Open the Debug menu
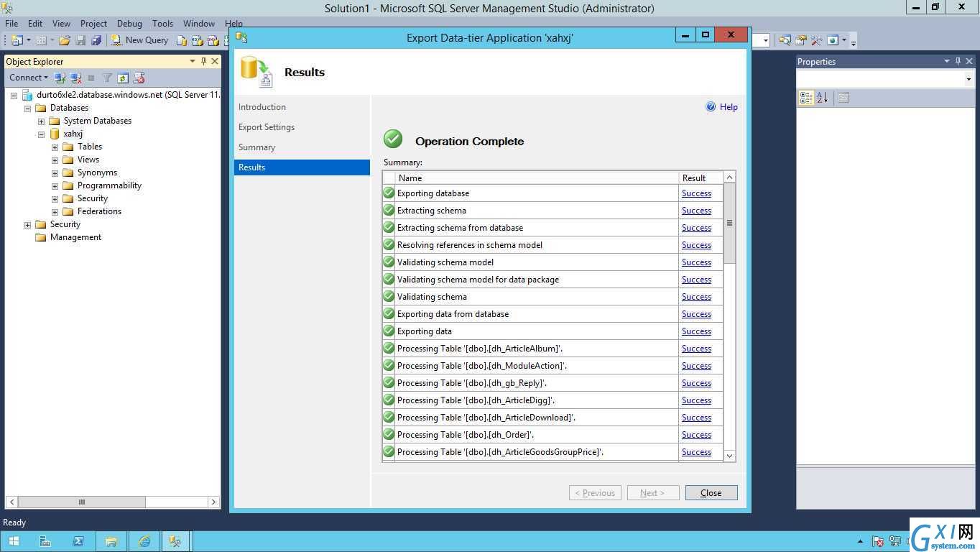980x552 pixels. coord(129,23)
